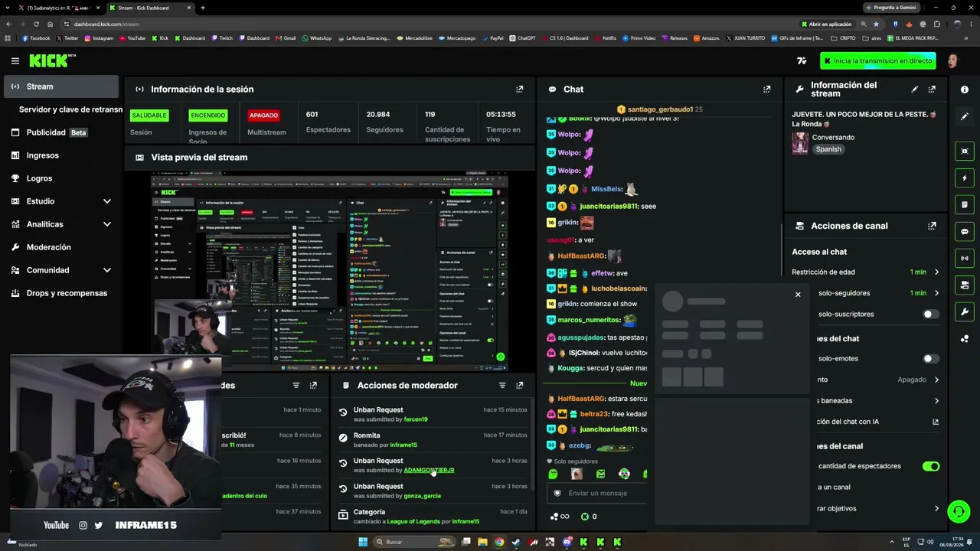The height and width of the screenshot is (551, 980).
Task: Open File Explorer from the taskbar
Action: click(x=482, y=542)
